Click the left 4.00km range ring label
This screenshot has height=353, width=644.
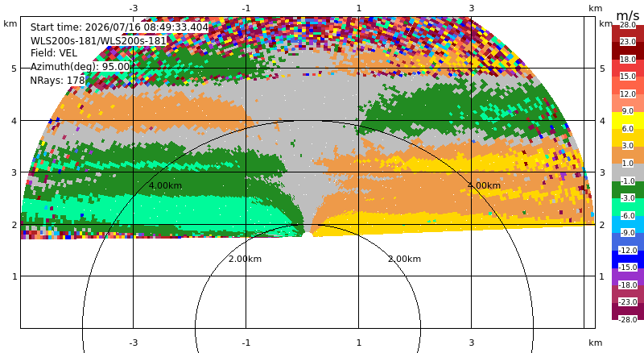pyautogui.click(x=165, y=185)
